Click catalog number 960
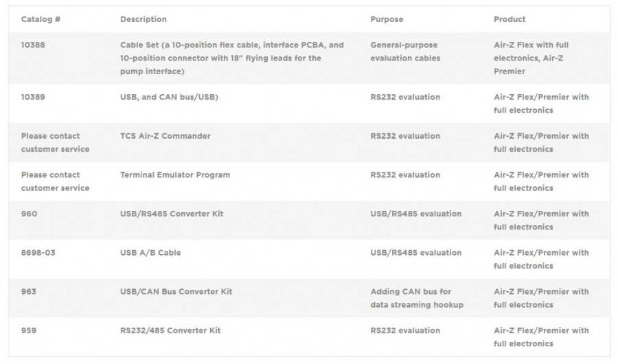 pos(29,214)
